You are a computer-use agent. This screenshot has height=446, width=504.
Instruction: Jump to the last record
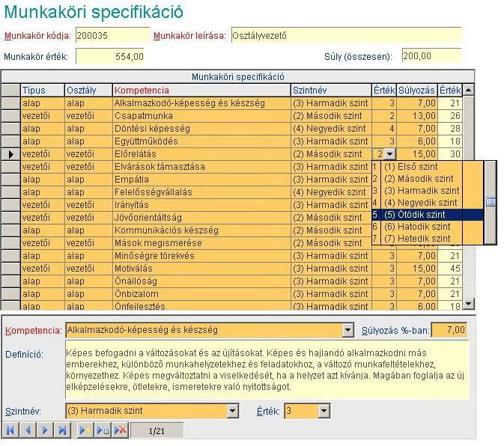click(x=62, y=430)
